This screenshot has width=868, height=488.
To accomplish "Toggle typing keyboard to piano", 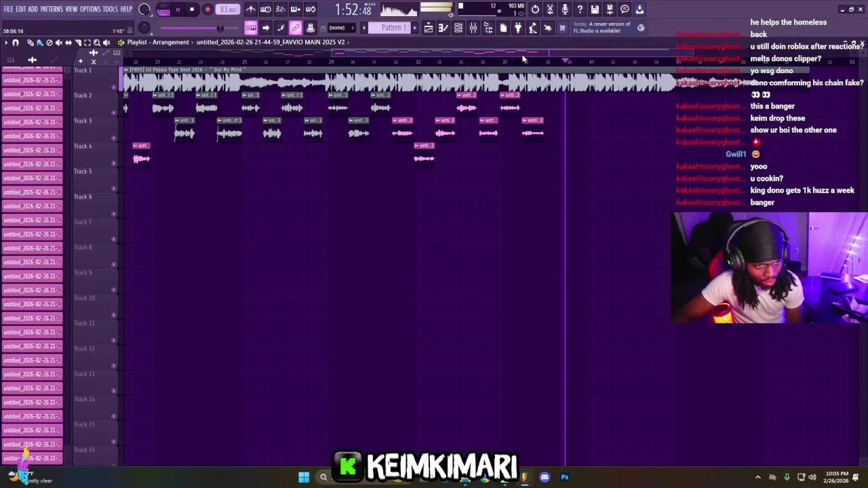I will pos(250,28).
